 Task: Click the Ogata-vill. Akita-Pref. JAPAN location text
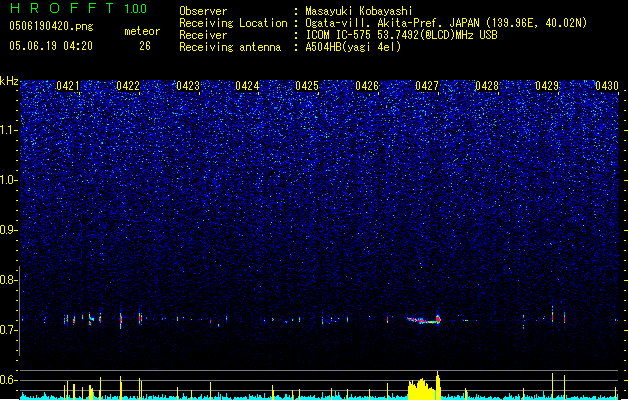(x=446, y=23)
